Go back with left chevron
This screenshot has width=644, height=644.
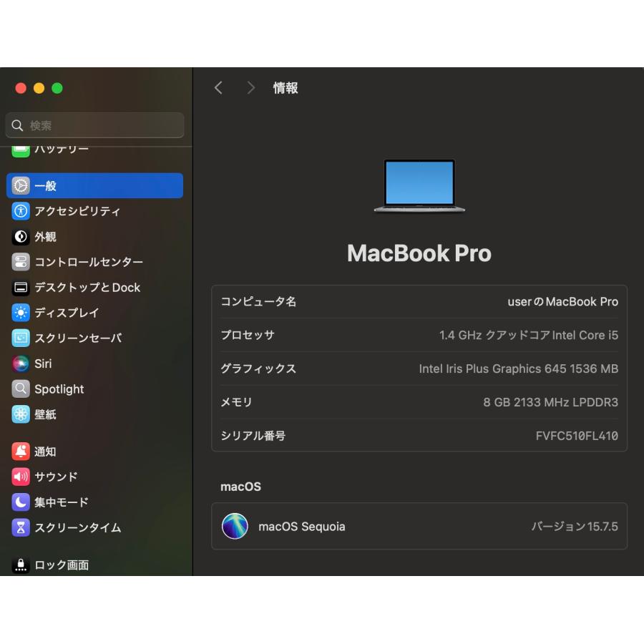(218, 87)
